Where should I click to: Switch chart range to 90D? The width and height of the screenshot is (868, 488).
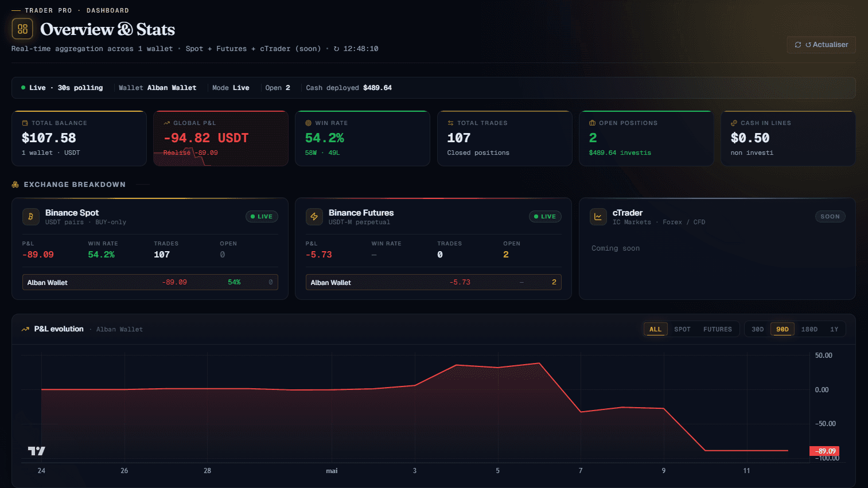(783, 329)
